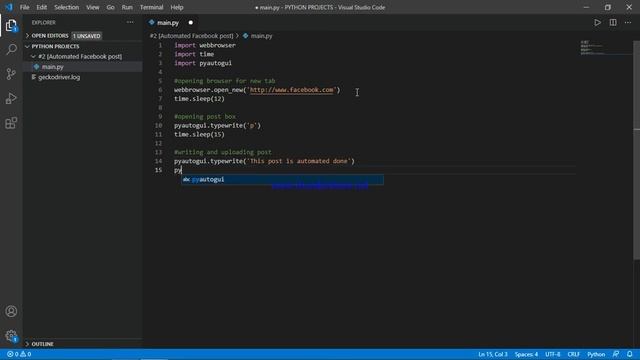Select encoding via UTF-8 indicator
640x360 pixels.
click(553, 354)
